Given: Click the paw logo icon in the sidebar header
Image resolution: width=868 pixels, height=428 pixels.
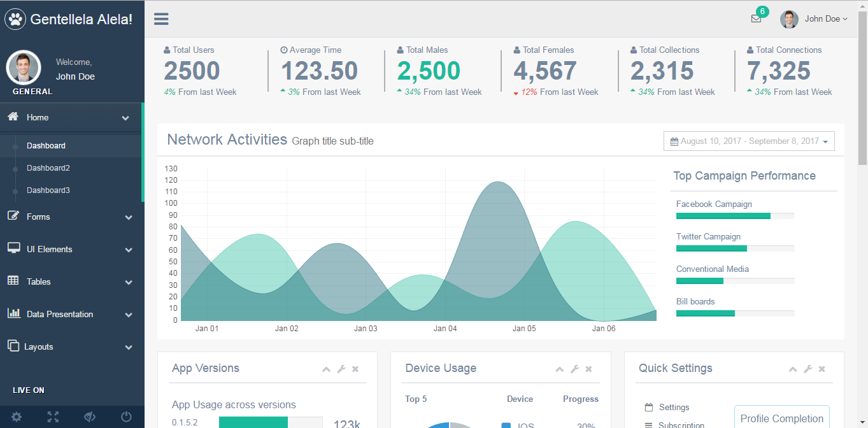Looking at the screenshot, I should click(x=15, y=19).
